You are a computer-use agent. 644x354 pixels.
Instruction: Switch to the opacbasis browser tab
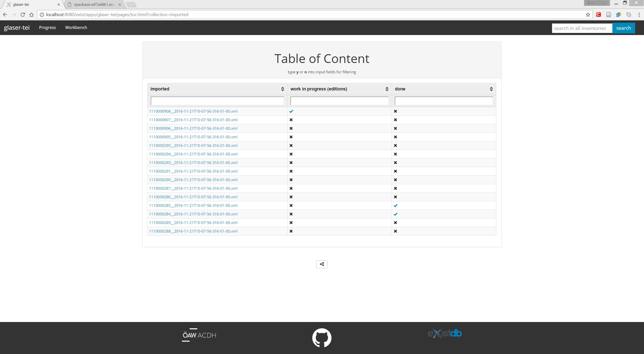pos(94,5)
